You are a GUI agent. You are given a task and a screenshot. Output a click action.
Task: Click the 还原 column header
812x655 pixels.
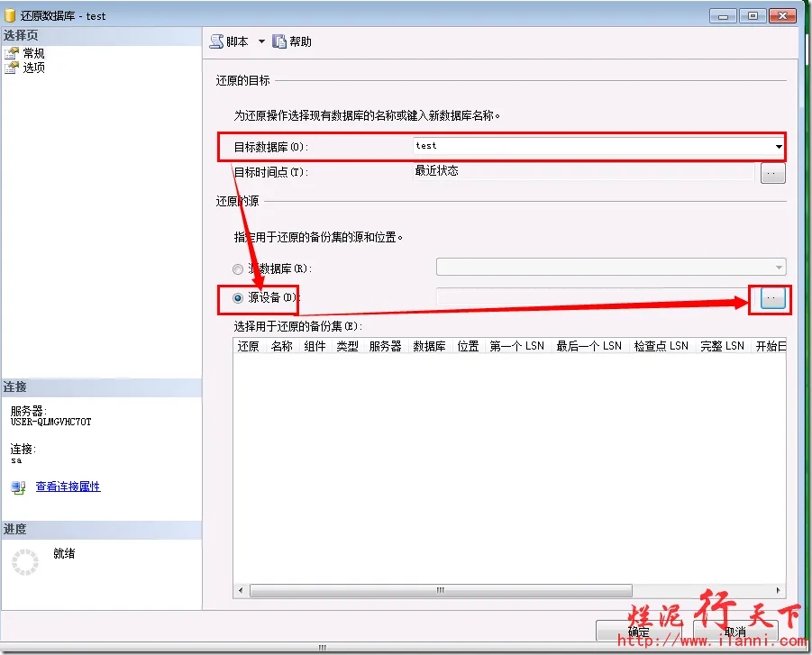pyautogui.click(x=249, y=346)
